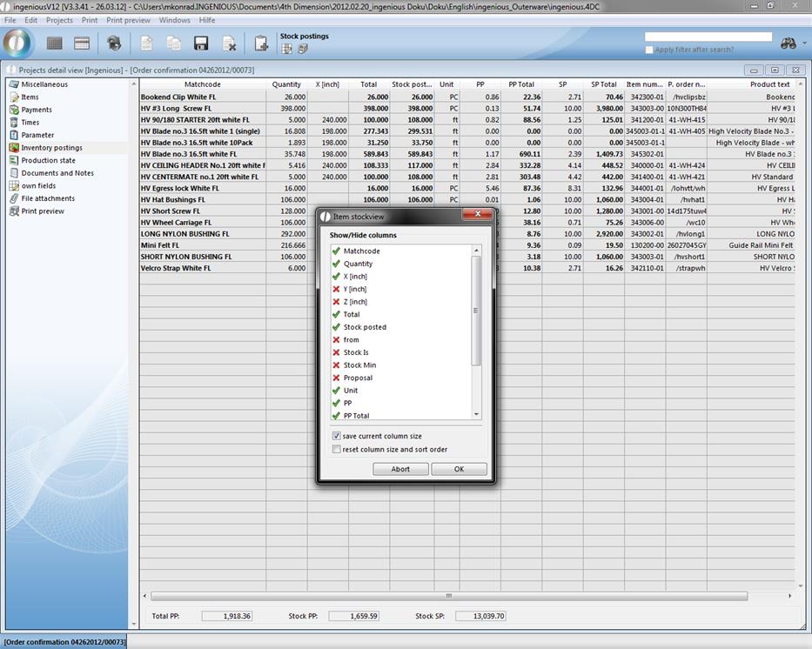
Task: Open the Payments section in sidebar
Action: click(x=37, y=110)
